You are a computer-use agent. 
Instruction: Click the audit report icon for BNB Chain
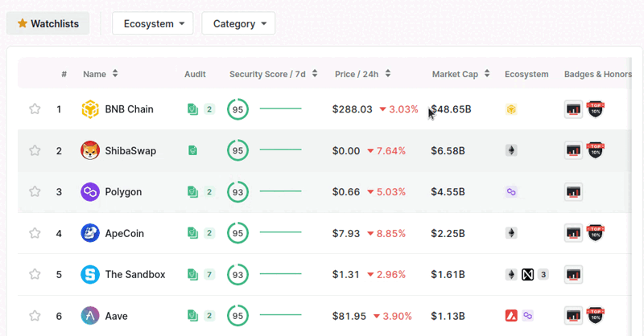(192, 109)
